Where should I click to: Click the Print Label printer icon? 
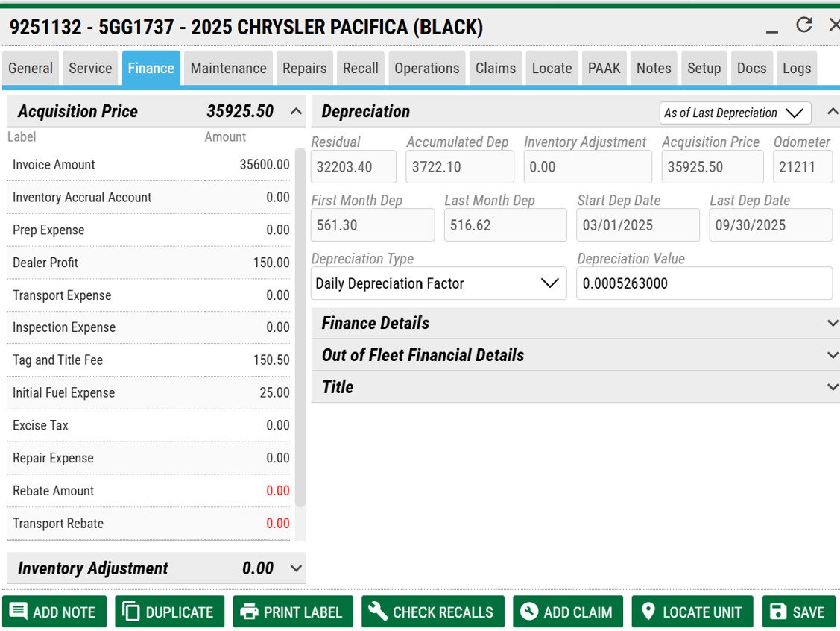(x=249, y=612)
